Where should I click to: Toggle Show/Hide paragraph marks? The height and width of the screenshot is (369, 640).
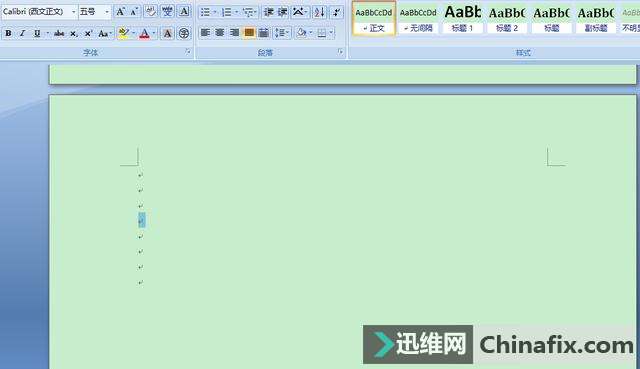[x=337, y=12]
